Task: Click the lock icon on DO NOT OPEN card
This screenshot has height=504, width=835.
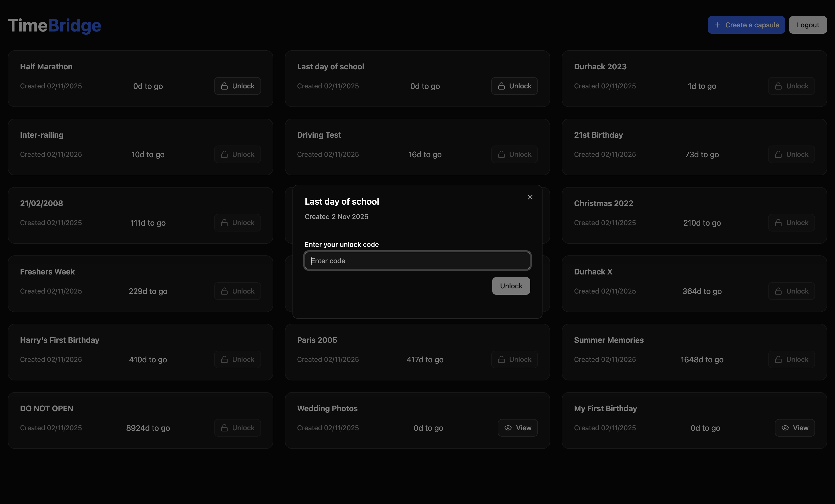Action: pyautogui.click(x=224, y=428)
